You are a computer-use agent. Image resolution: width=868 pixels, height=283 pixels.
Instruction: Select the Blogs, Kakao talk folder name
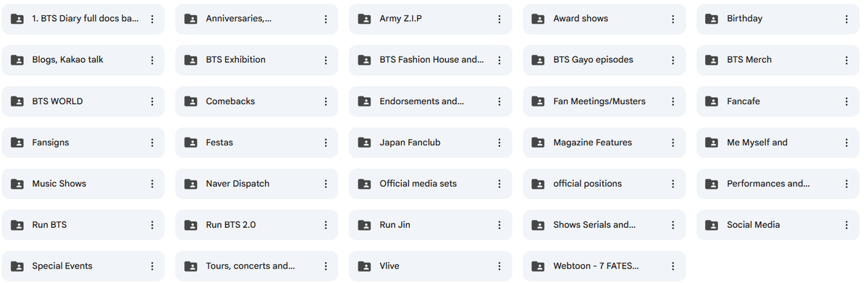67,60
